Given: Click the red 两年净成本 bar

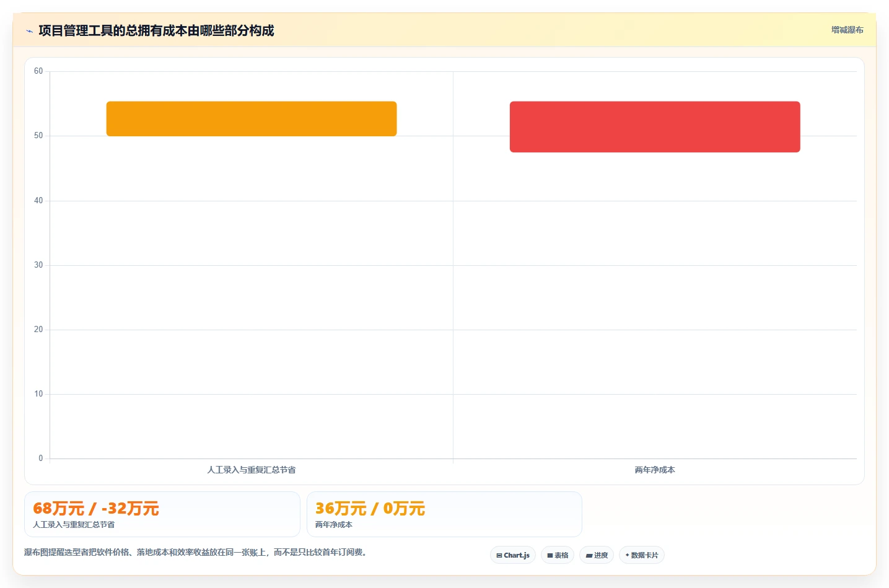Looking at the screenshot, I should (655, 127).
